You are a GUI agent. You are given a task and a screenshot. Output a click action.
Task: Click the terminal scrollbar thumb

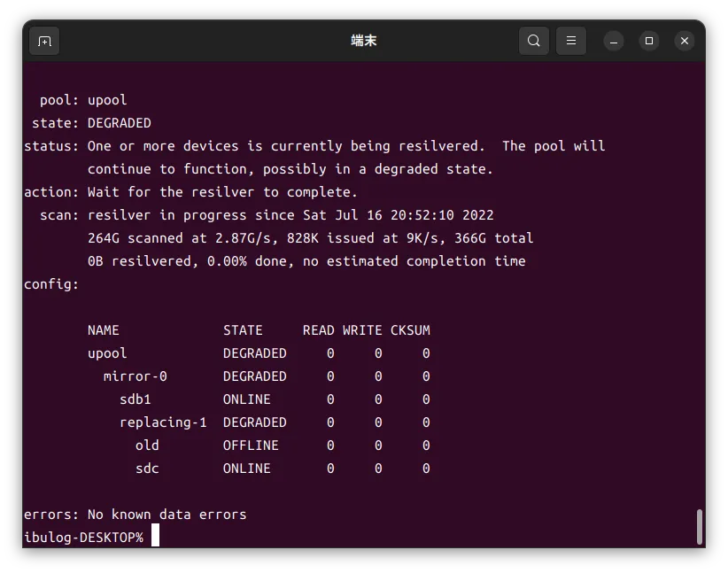699,527
